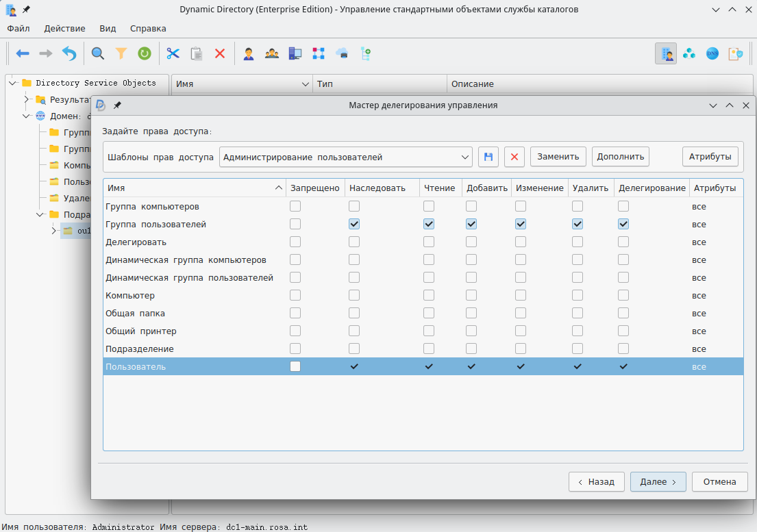757x532 pixels.
Task: Open the Действие menu
Action: tap(64, 29)
